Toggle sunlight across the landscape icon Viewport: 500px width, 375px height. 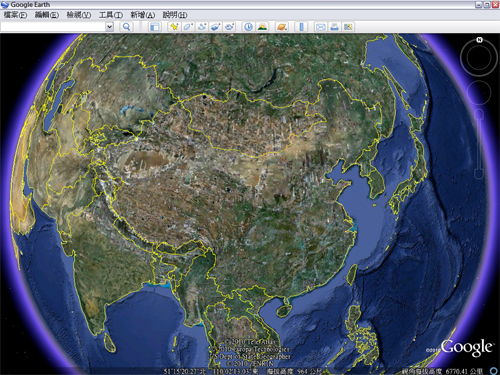(x=262, y=27)
